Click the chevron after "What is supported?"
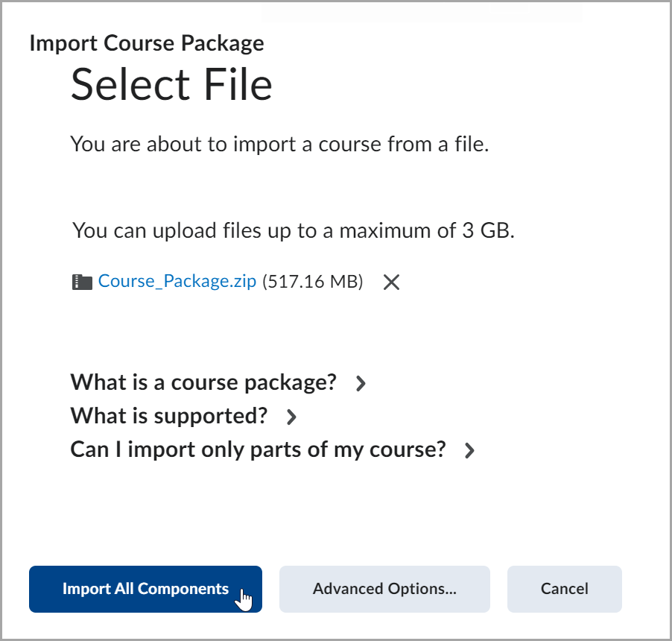This screenshot has height=641, width=672. point(291,417)
